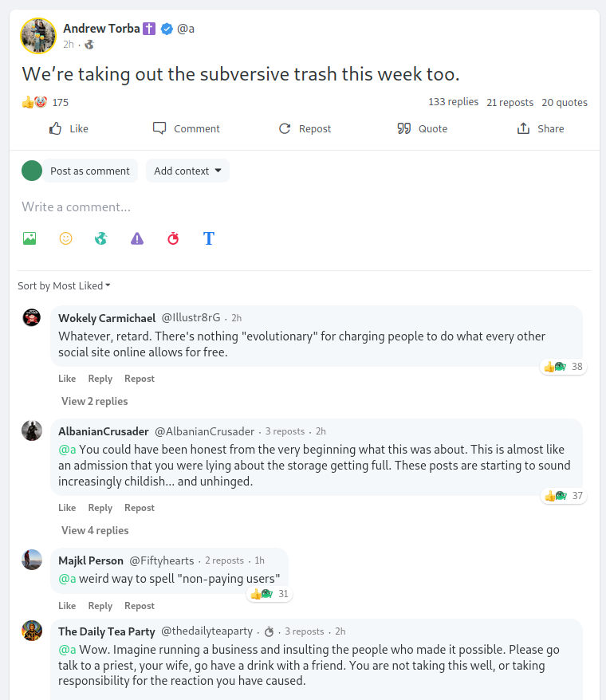Screen dimensions: 606x700
Task: Open the emoji picker for the comment
Action: 65,238
